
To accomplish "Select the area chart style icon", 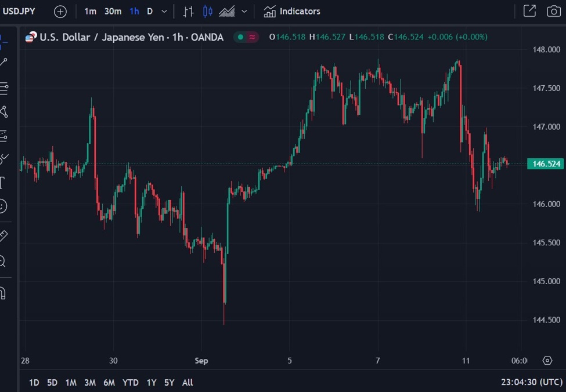I will click(x=227, y=12).
